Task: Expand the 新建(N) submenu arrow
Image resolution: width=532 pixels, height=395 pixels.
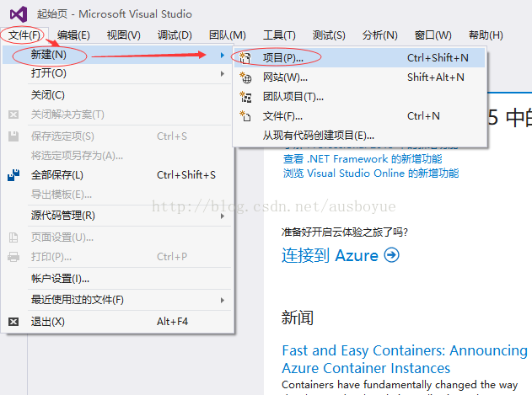Action: (223, 55)
